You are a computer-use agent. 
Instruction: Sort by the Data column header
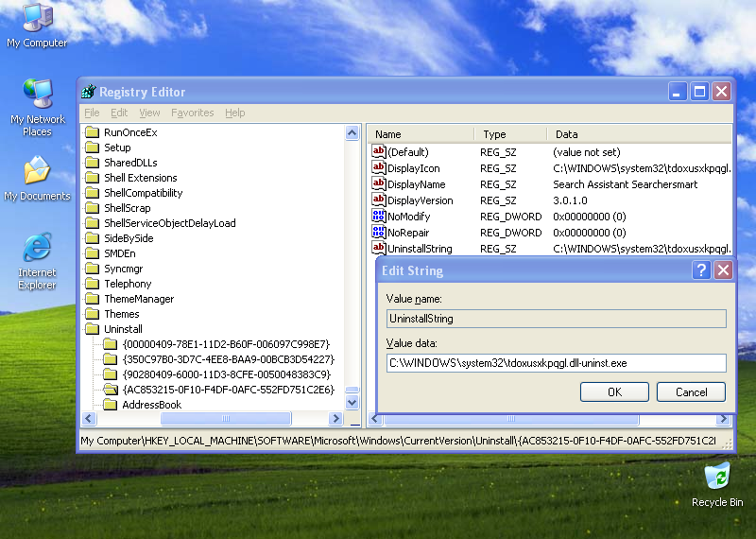tap(640, 134)
